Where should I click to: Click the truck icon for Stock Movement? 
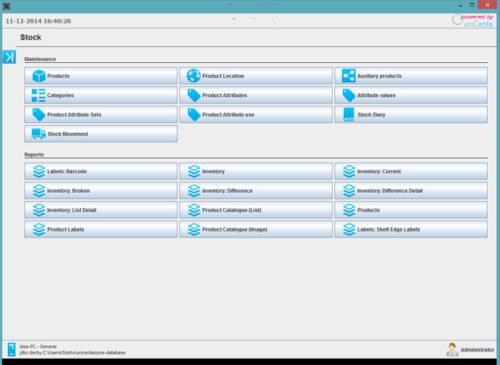coord(39,134)
